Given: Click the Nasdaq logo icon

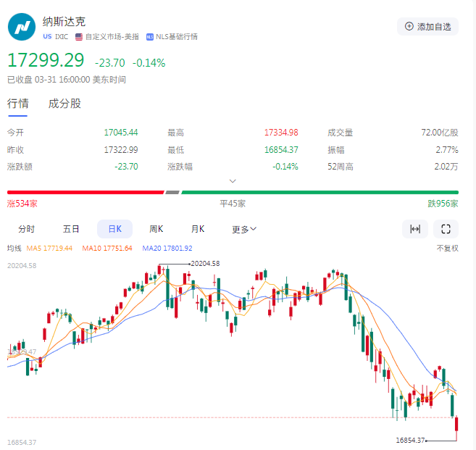Looking at the screenshot, I should coord(22,27).
